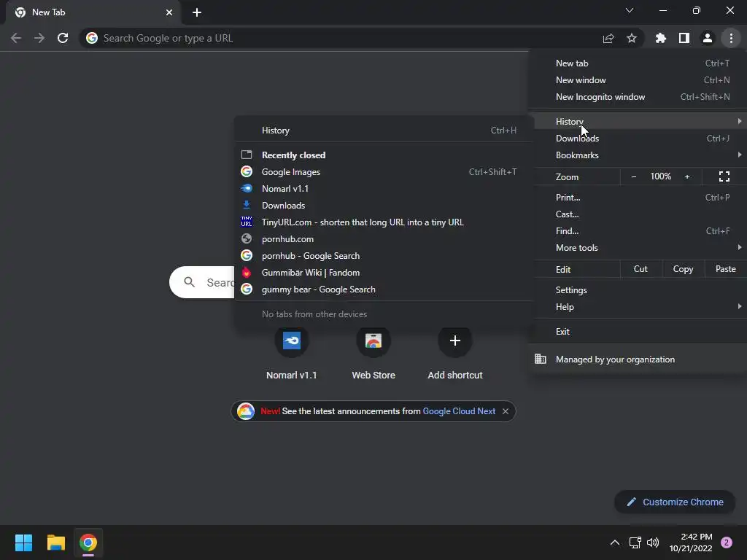The image size is (747, 560).
Task: Expand the History submenu arrow
Action: tap(740, 122)
